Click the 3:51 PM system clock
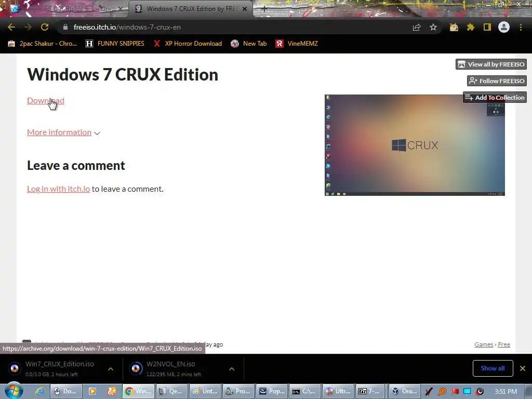The image size is (532, 399). point(506,392)
